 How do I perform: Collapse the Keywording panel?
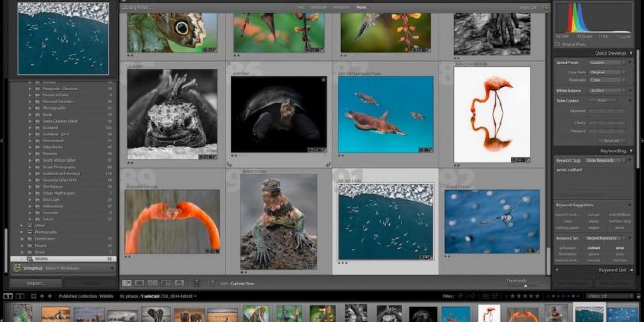point(631,151)
